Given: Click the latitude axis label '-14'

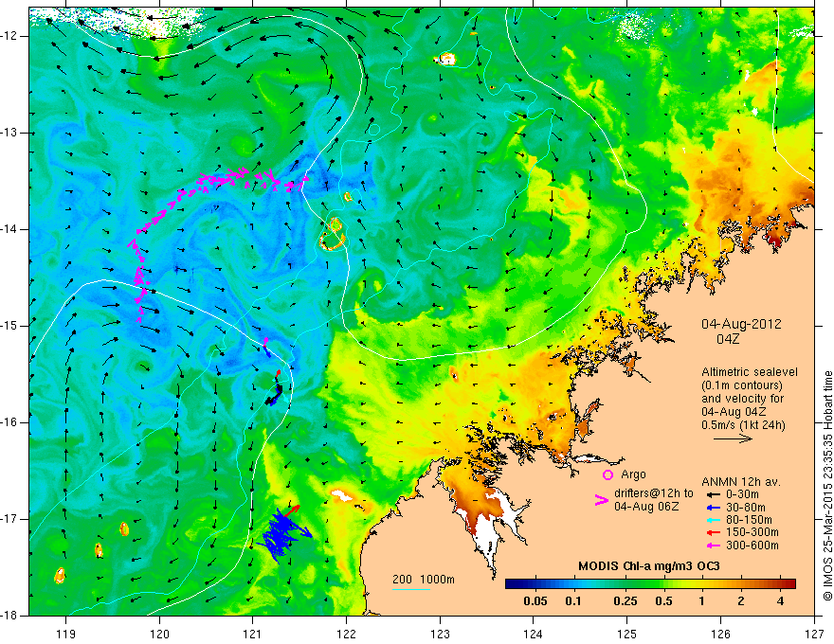Looking at the screenshot, I should click(9, 229).
